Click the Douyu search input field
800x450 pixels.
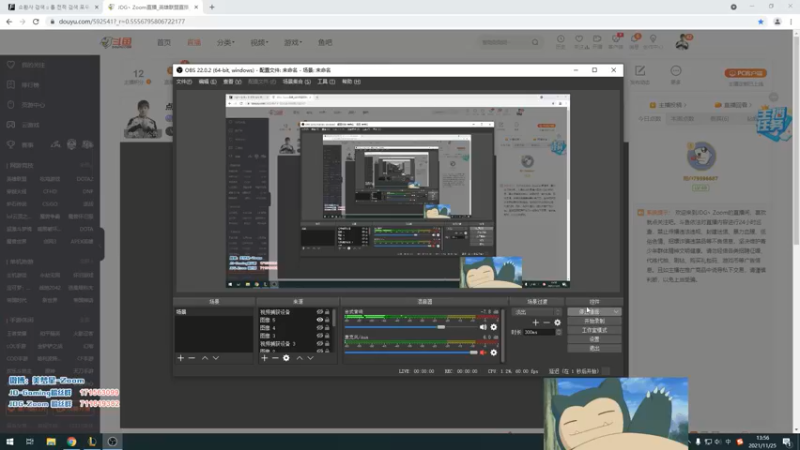[503, 42]
